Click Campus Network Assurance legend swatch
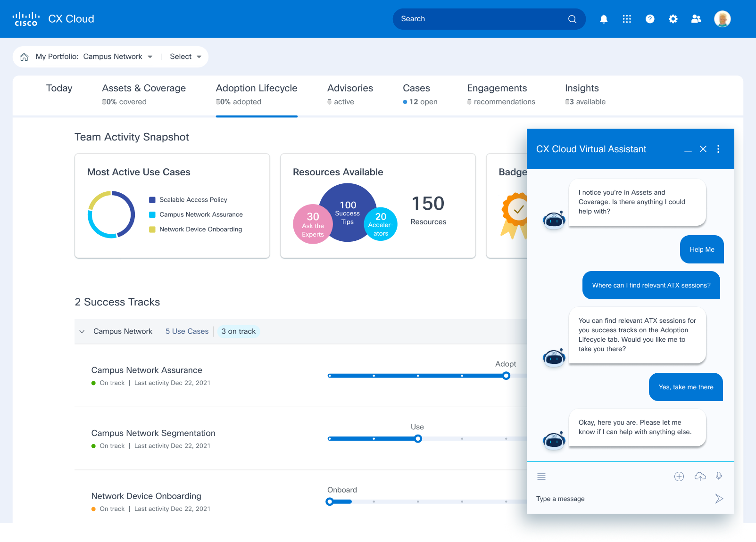Image resolution: width=756 pixels, height=542 pixels. coord(152,215)
